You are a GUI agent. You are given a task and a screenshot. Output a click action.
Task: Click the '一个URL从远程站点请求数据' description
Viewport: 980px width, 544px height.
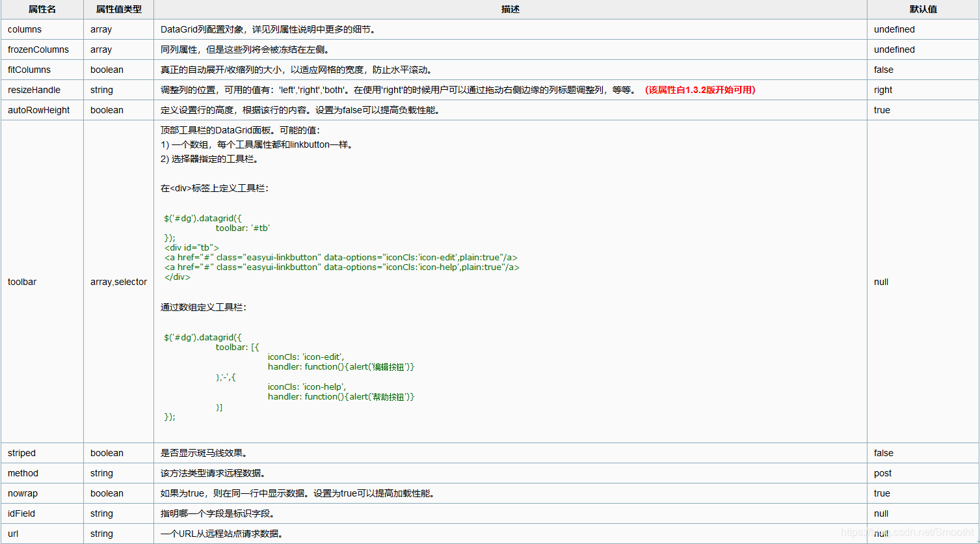pyautogui.click(x=222, y=534)
